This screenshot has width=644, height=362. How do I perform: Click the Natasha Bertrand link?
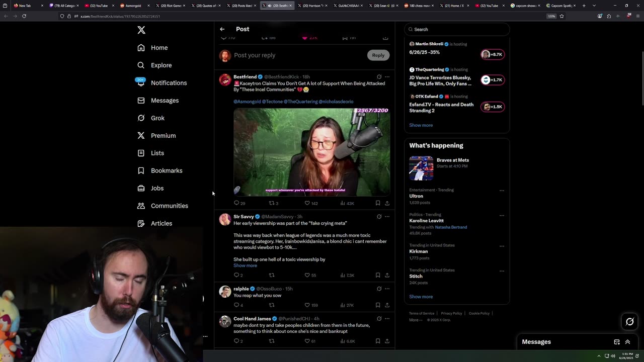click(451, 227)
